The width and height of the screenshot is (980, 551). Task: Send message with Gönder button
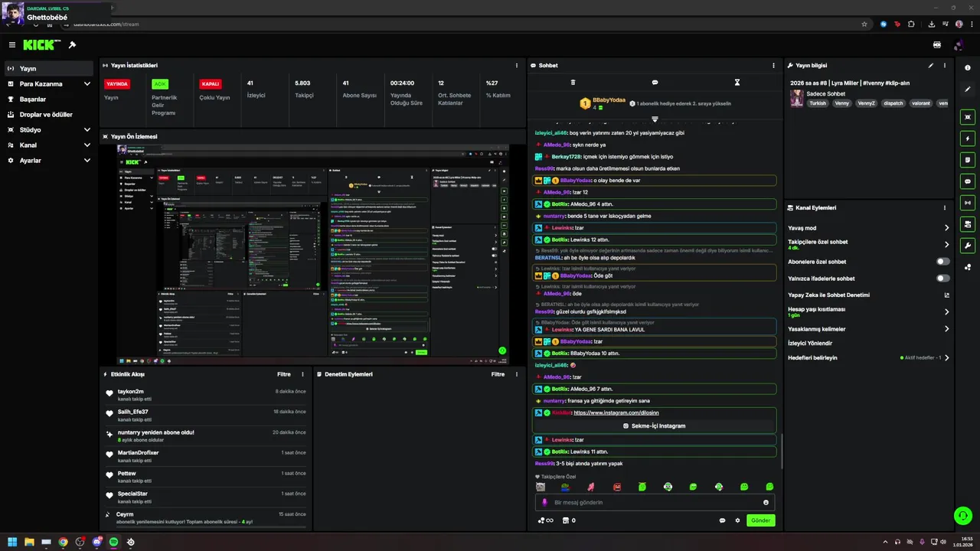point(760,520)
